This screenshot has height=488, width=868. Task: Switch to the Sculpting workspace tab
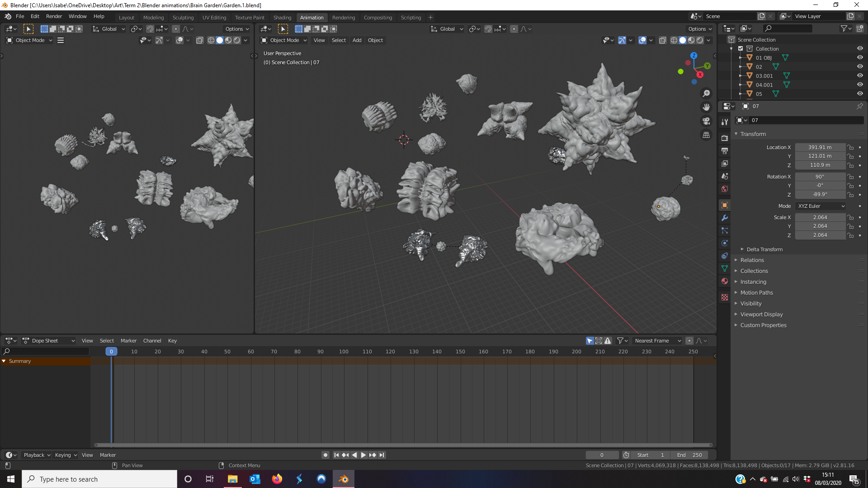coord(183,18)
